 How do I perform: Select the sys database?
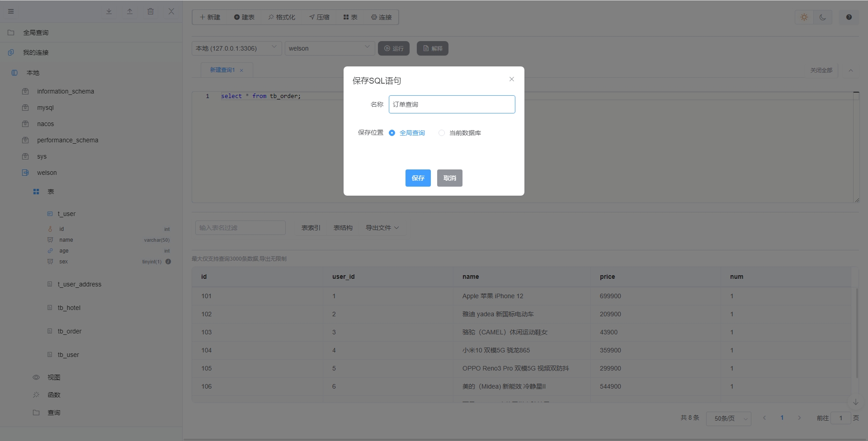point(42,156)
